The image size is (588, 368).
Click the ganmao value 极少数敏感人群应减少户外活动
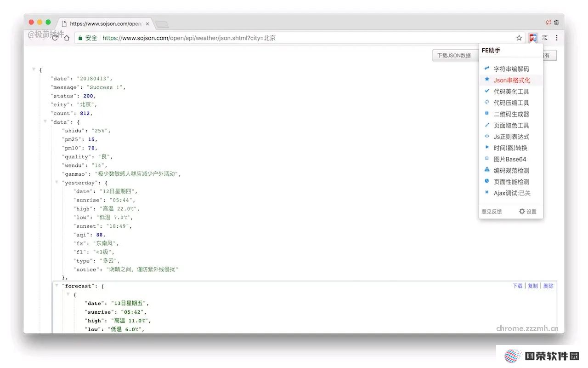point(136,174)
